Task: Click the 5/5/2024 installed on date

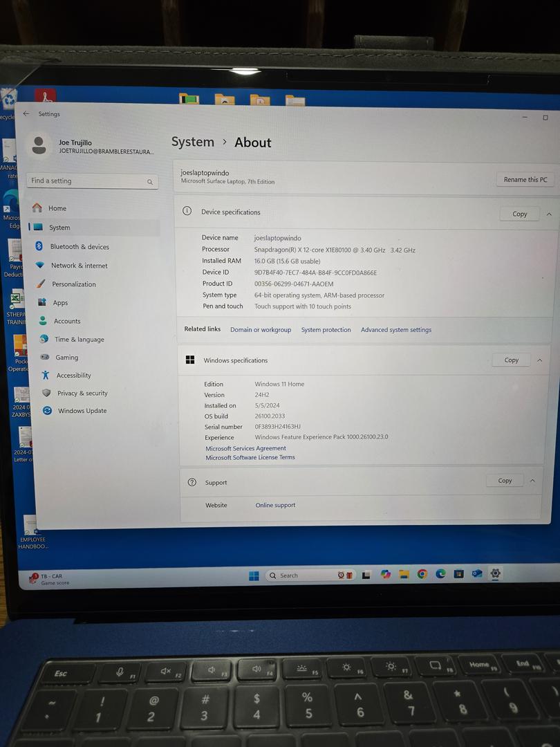Action: tap(267, 405)
